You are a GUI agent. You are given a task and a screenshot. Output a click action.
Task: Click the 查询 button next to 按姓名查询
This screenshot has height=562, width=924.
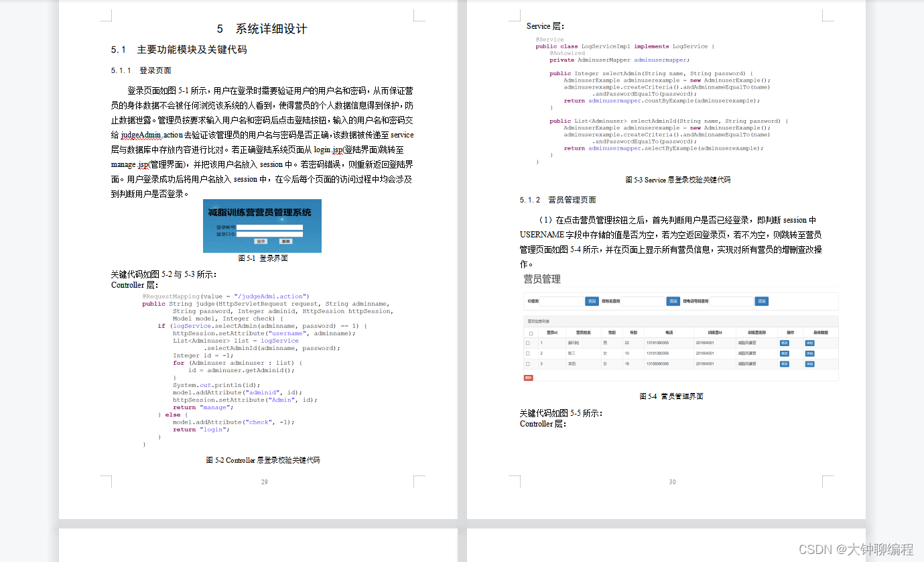(673, 301)
